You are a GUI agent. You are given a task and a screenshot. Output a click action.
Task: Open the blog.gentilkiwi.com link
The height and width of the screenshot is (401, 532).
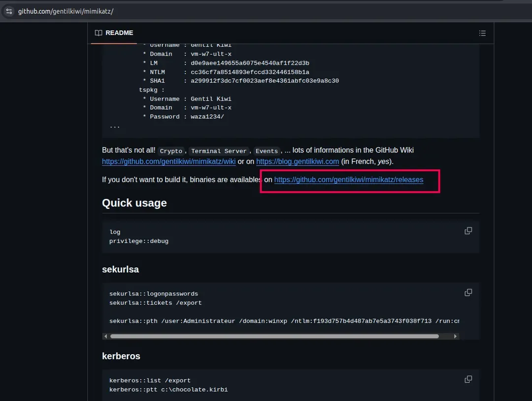[298, 162]
